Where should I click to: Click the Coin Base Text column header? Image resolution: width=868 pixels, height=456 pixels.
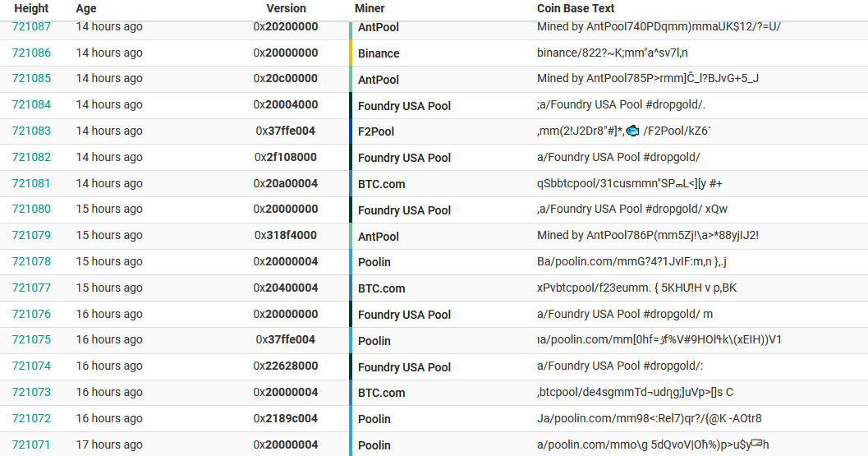click(576, 8)
